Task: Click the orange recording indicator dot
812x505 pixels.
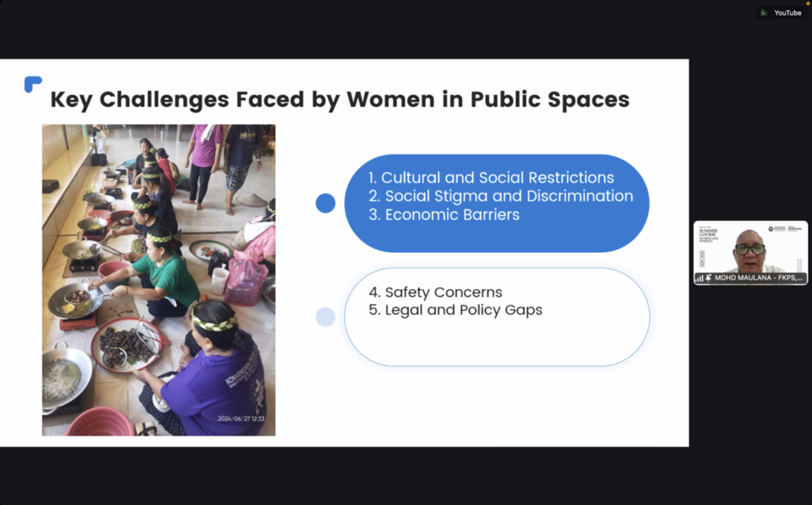Action: point(808,3)
